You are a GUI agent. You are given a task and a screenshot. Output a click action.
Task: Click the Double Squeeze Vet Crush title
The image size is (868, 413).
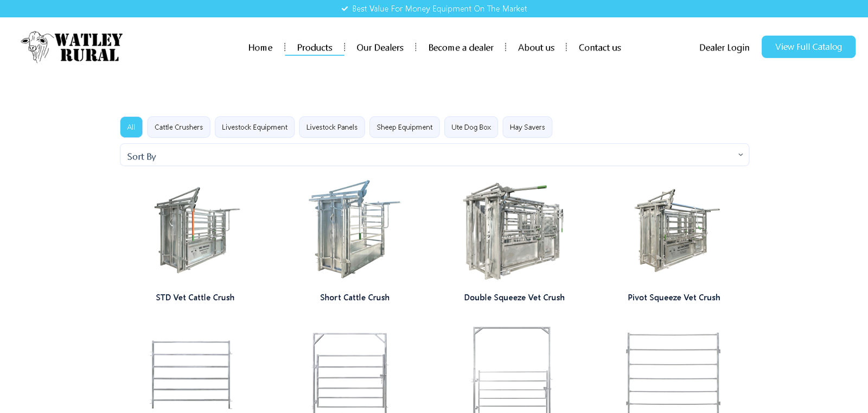[x=514, y=297]
